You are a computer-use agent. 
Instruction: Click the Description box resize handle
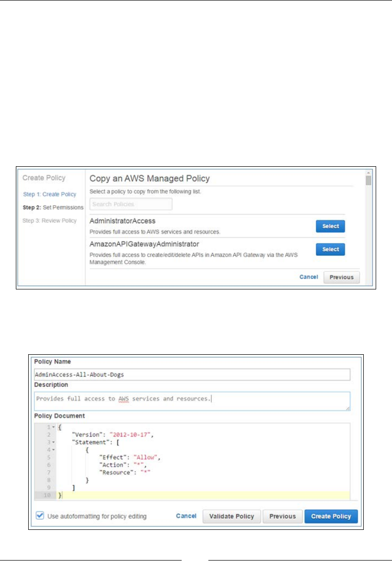pos(348,408)
